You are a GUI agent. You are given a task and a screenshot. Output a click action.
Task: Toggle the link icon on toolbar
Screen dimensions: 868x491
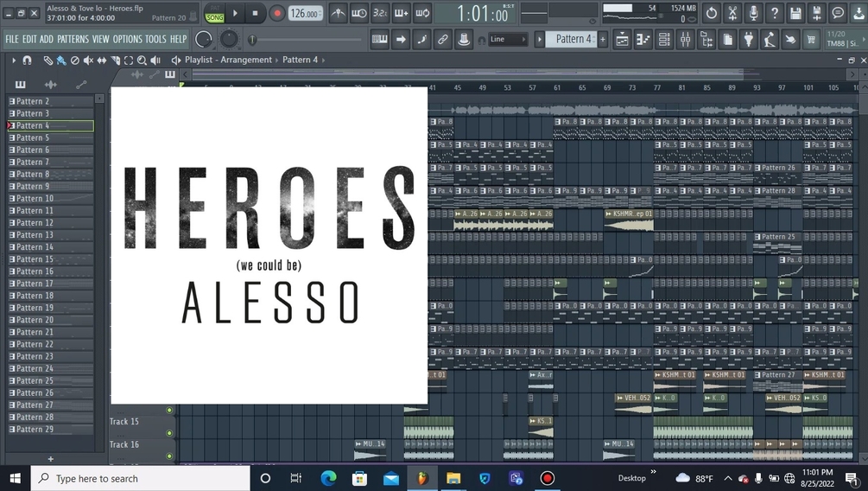pos(443,40)
